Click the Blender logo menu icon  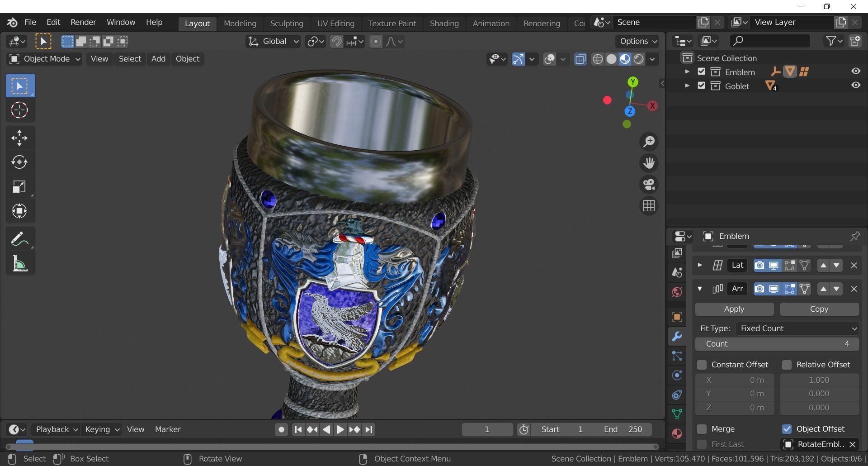pos(12,22)
